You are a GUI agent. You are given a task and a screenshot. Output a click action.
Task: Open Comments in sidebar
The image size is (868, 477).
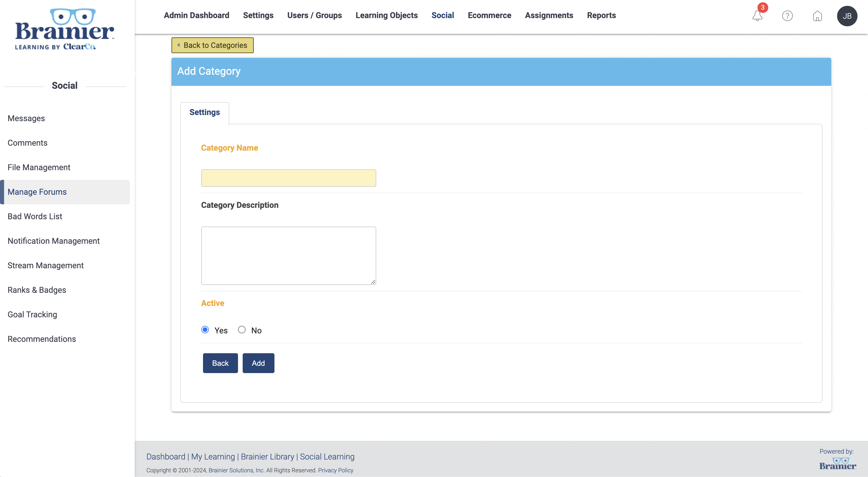tap(28, 143)
